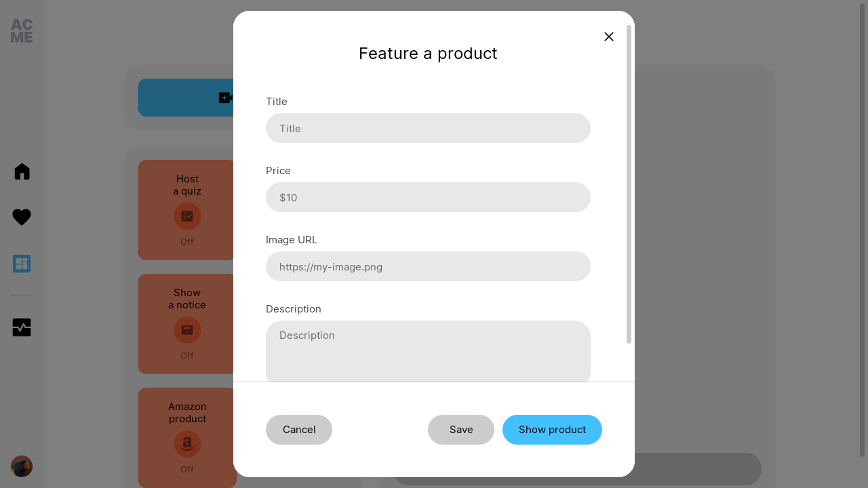Viewport: 868px width, 488px height.
Task: Focus the Title input field
Action: click(428, 128)
